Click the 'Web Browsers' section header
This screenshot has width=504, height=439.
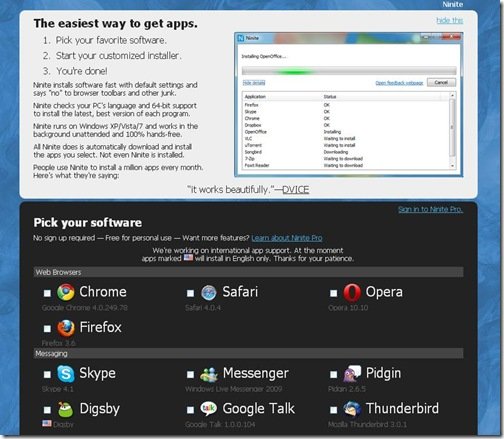[248, 272]
